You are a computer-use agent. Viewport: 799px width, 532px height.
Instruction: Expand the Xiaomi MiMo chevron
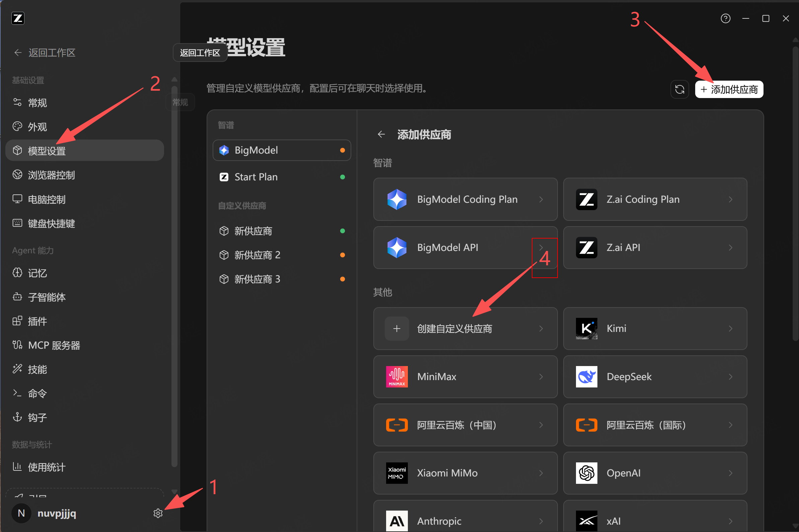(x=541, y=473)
